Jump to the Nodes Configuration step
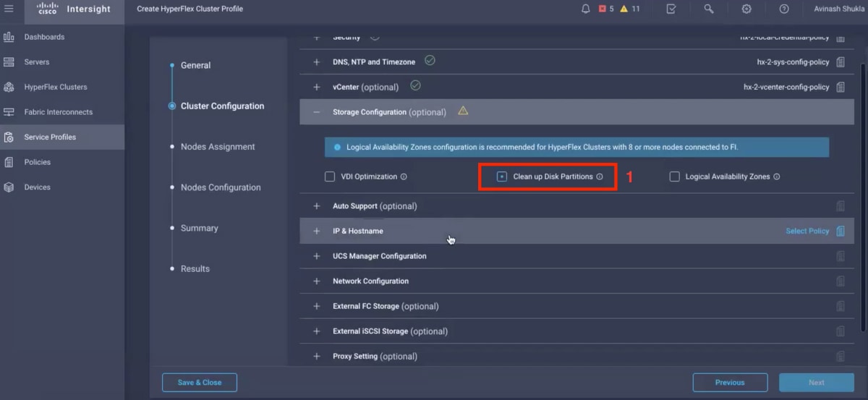868x400 pixels. point(221,187)
